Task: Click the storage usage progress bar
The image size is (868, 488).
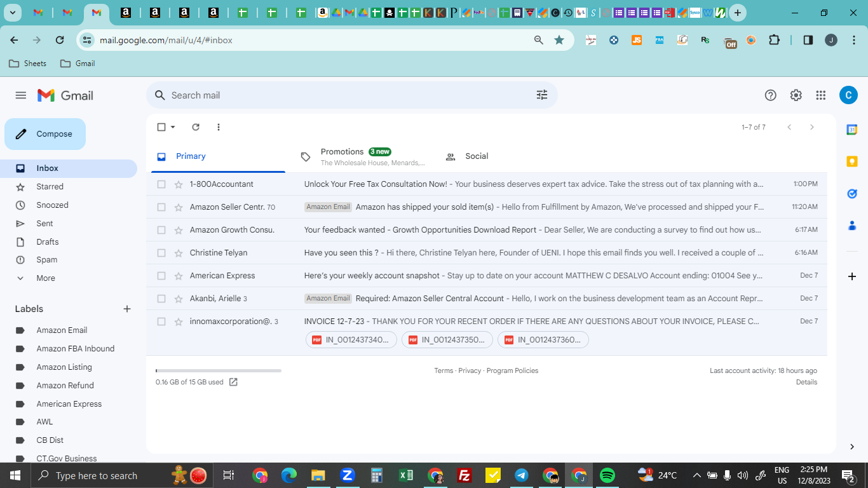Action: click(x=219, y=370)
